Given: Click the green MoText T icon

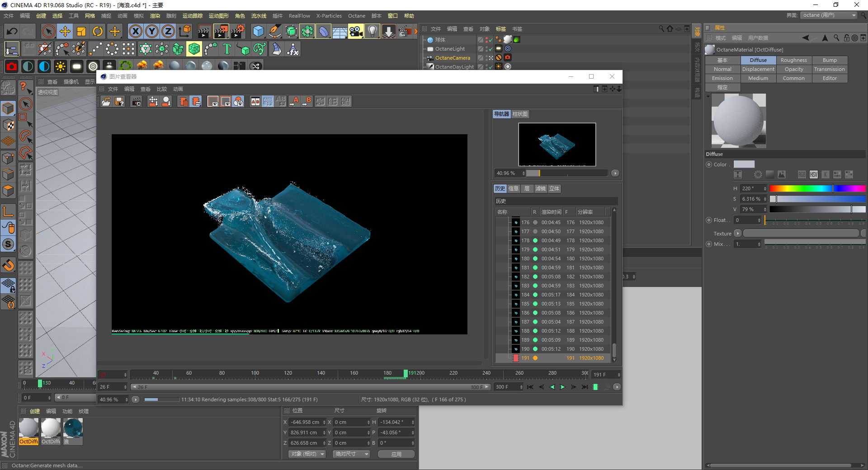Looking at the screenshot, I should coord(227,49).
